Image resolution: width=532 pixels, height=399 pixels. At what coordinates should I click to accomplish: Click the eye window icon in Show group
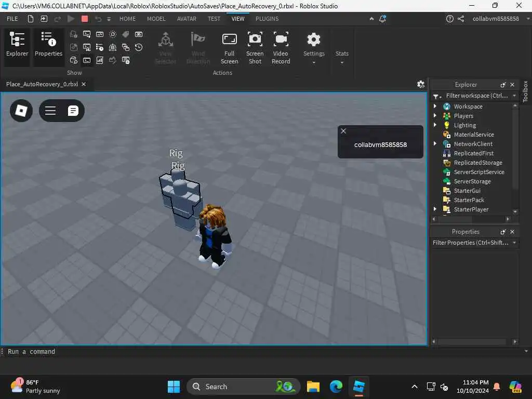click(x=139, y=34)
